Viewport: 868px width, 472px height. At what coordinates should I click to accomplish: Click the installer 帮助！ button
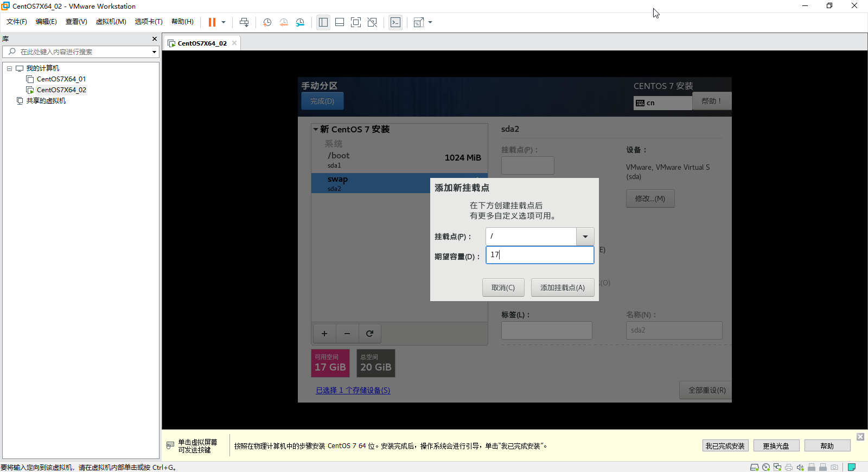pyautogui.click(x=711, y=101)
